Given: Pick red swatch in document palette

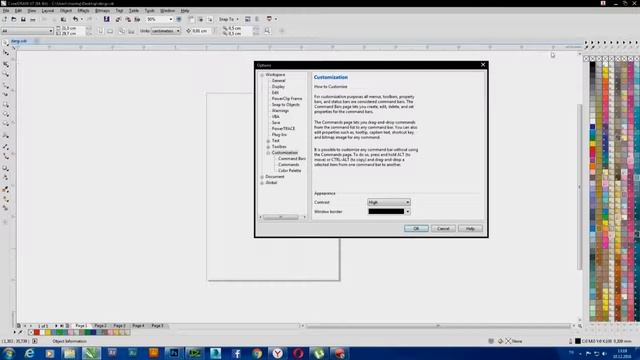Looking at the screenshot, I should click(36, 333).
